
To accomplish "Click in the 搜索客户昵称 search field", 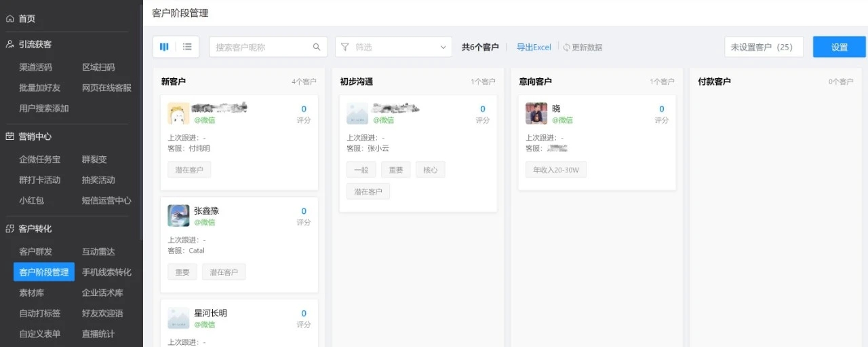I will tap(268, 47).
